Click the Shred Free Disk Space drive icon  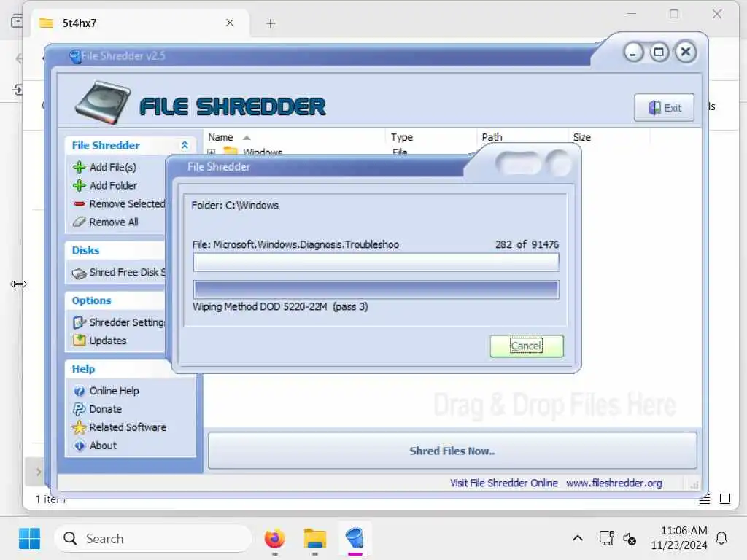point(79,273)
